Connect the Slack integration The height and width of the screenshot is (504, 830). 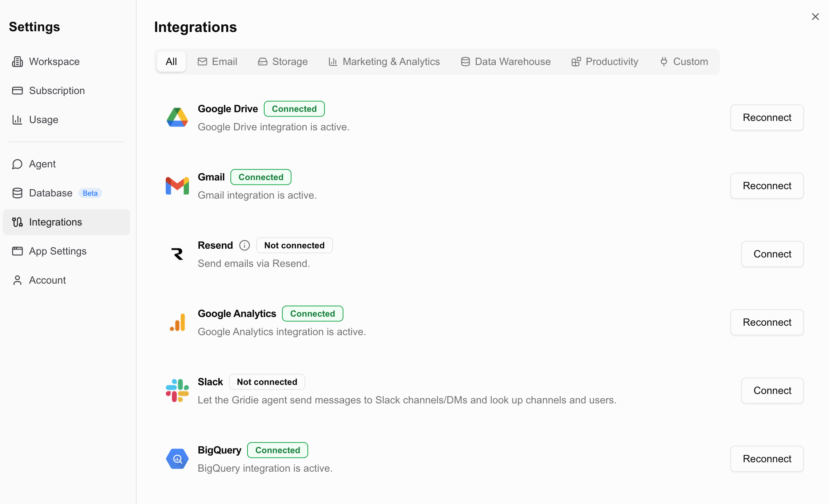[x=772, y=391]
